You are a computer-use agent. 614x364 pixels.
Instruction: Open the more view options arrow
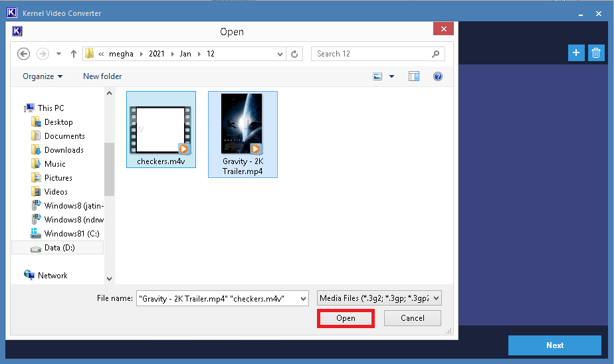pyautogui.click(x=391, y=76)
